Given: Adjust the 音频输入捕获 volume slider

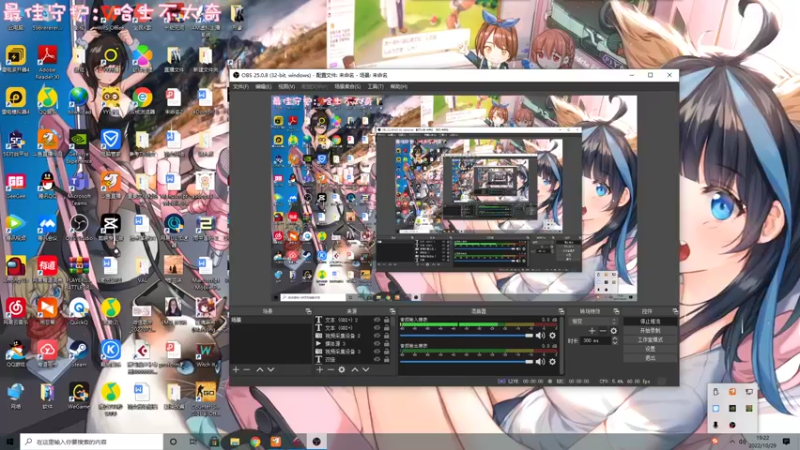Looking at the screenshot, I should (466, 335).
